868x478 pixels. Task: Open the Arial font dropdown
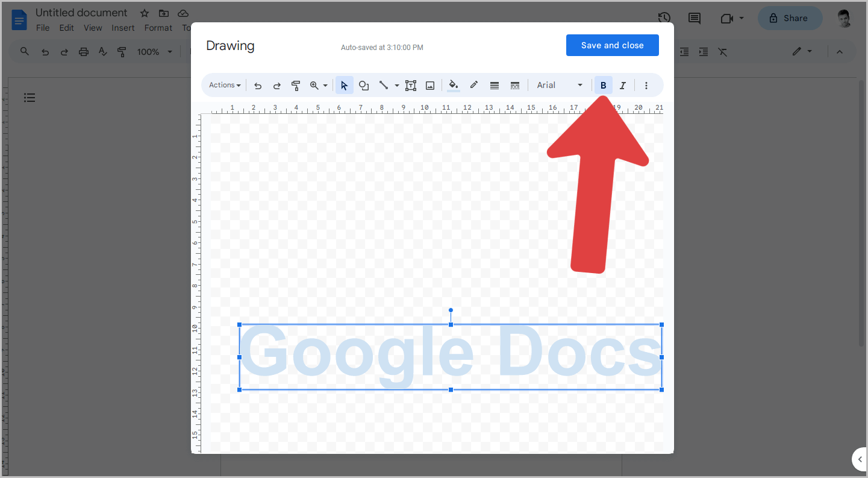(560, 86)
